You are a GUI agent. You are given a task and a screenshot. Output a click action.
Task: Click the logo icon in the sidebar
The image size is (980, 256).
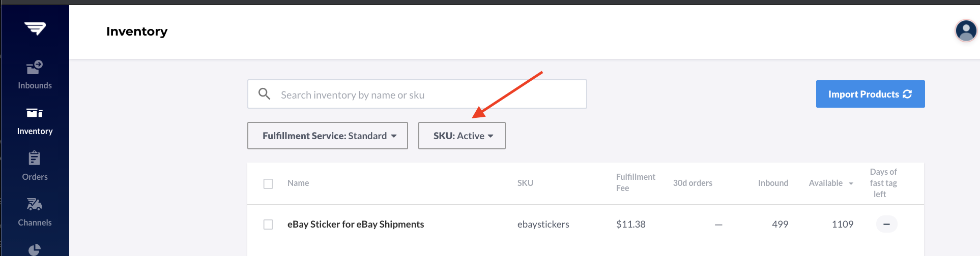point(35,28)
